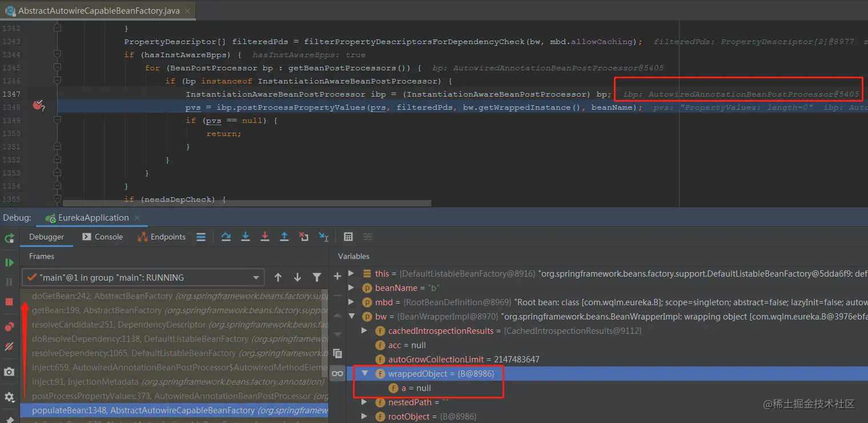Select frame populateBean:1348
The width and height of the screenshot is (868, 423).
point(174,410)
